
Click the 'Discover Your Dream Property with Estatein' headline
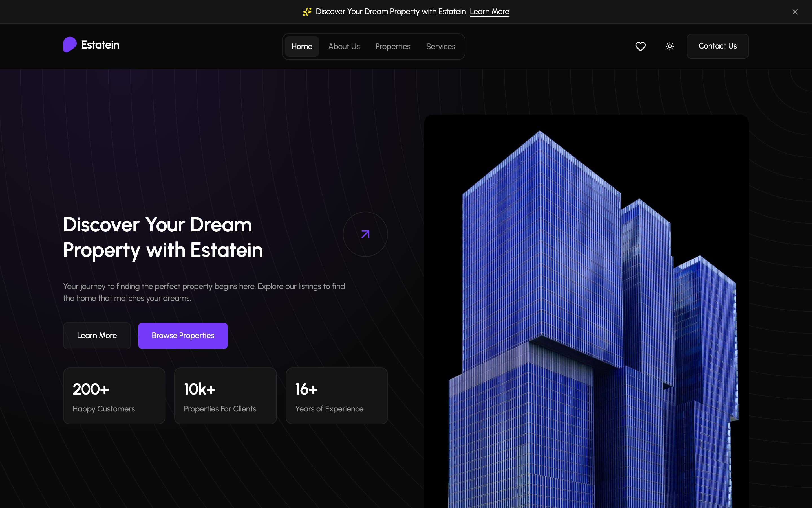[163, 237]
